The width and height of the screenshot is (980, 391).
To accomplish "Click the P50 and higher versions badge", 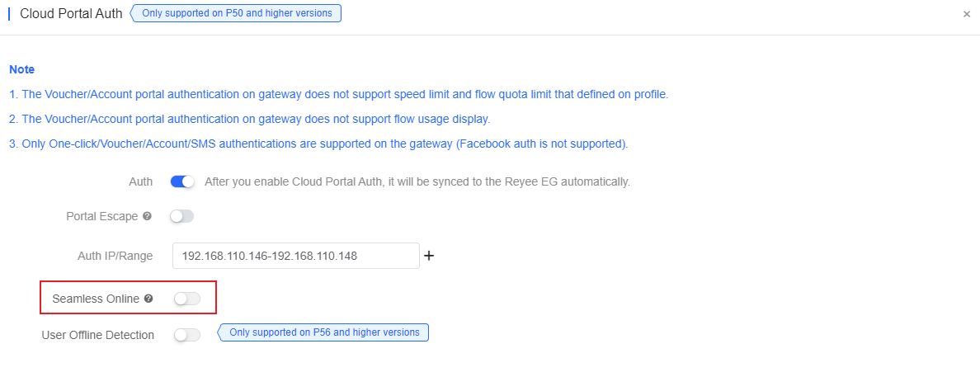I will 236,13.
